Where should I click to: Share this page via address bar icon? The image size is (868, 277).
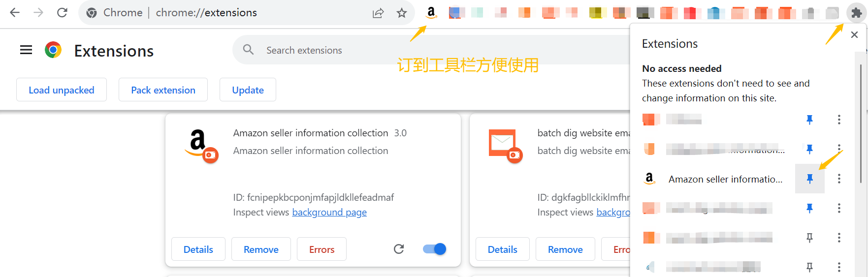click(x=378, y=13)
